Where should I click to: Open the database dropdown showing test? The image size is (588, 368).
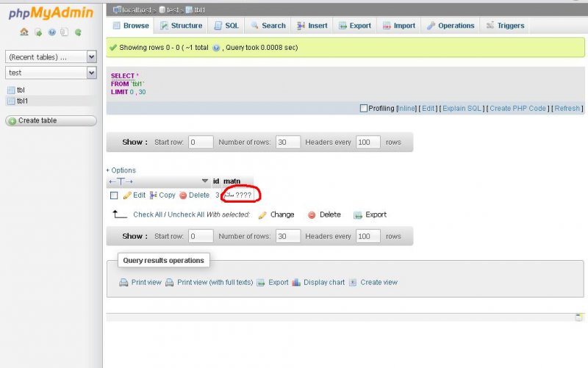click(x=51, y=73)
